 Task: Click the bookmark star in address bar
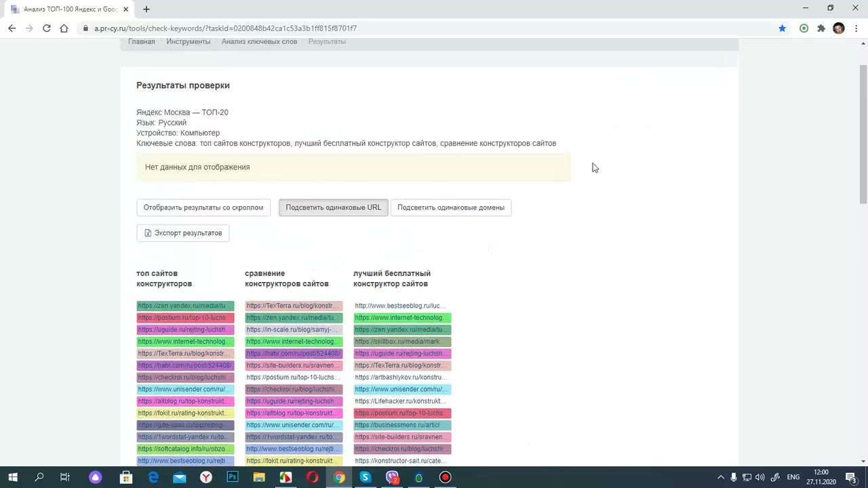pyautogui.click(x=782, y=28)
